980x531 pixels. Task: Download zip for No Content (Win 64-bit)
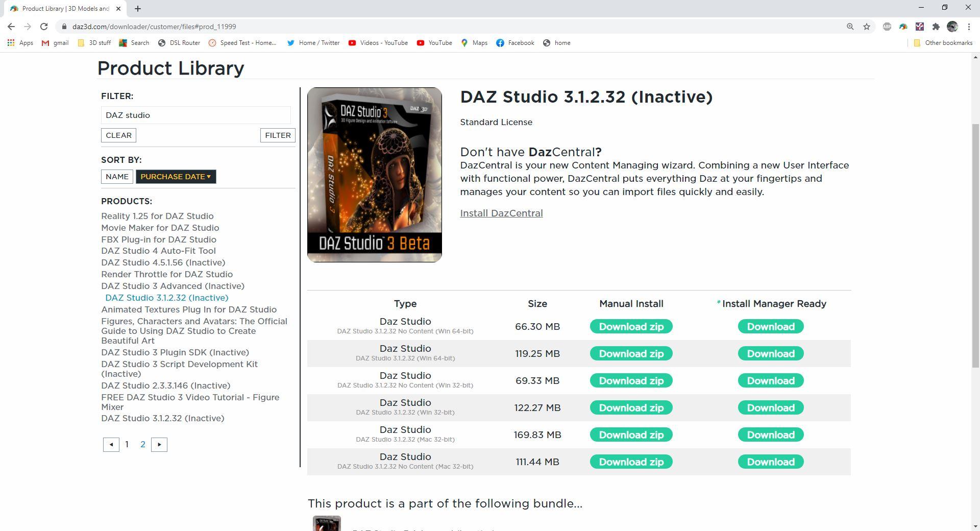[631, 327]
